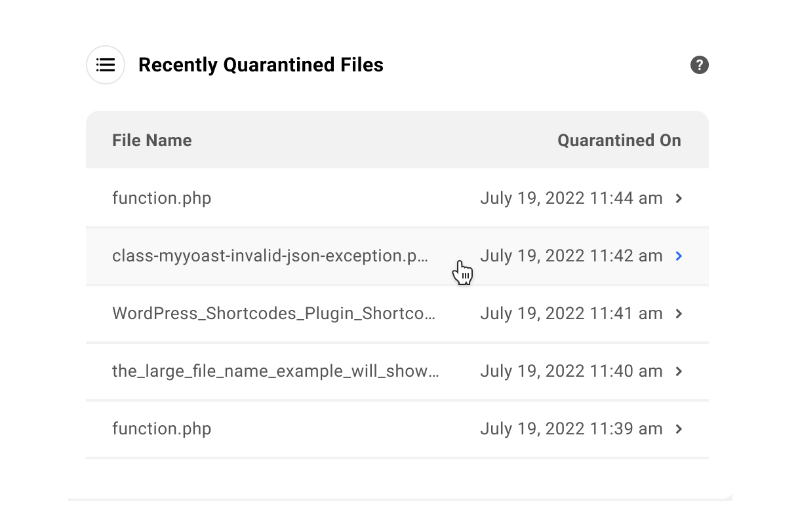Open the help question mark icon
Image resolution: width=800 pixels, height=532 pixels.
click(699, 65)
